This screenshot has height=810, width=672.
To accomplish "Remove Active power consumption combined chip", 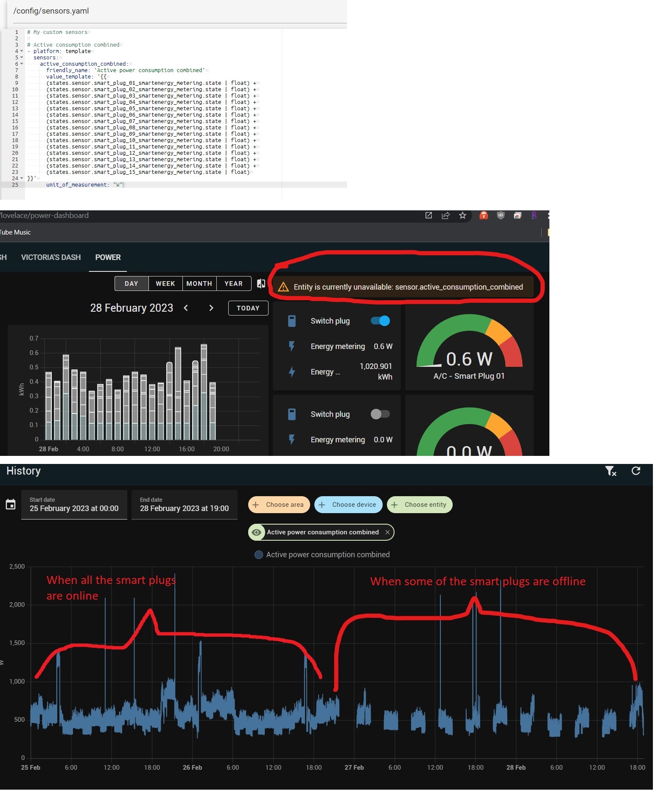I will (387, 532).
